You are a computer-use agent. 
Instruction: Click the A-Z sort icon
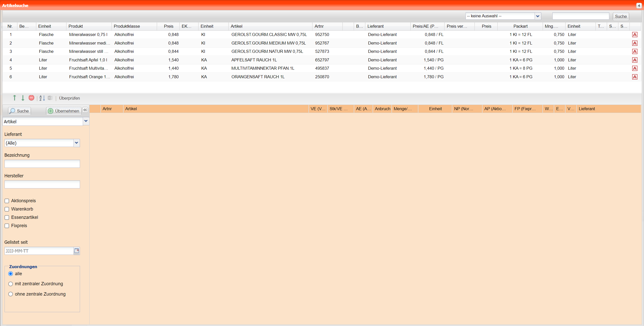pyautogui.click(x=42, y=98)
